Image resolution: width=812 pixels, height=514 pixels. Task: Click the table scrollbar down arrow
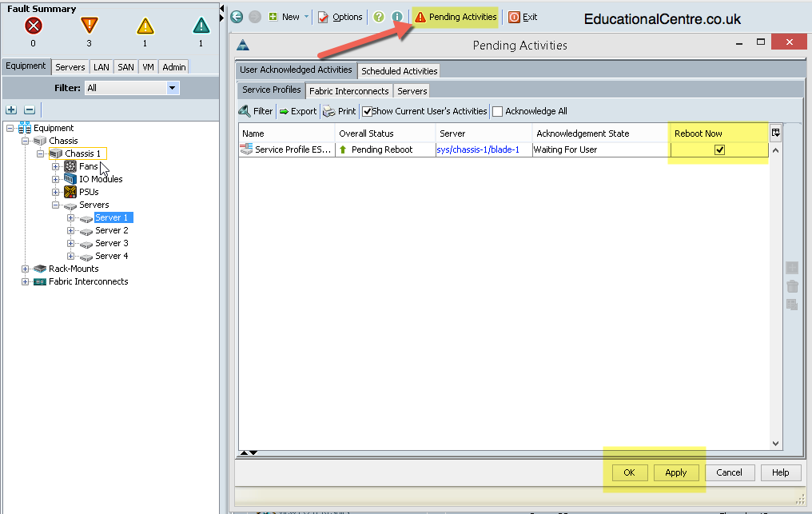775,444
